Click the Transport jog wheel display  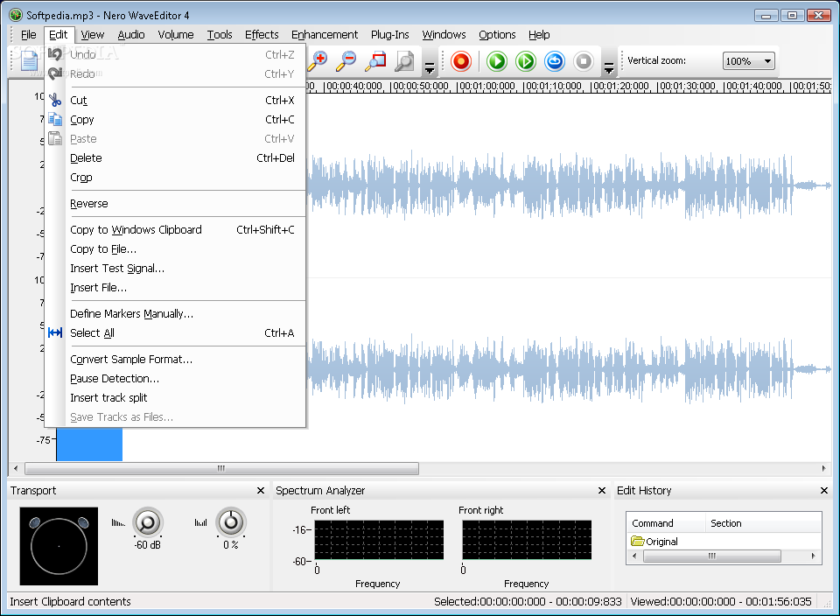point(59,546)
